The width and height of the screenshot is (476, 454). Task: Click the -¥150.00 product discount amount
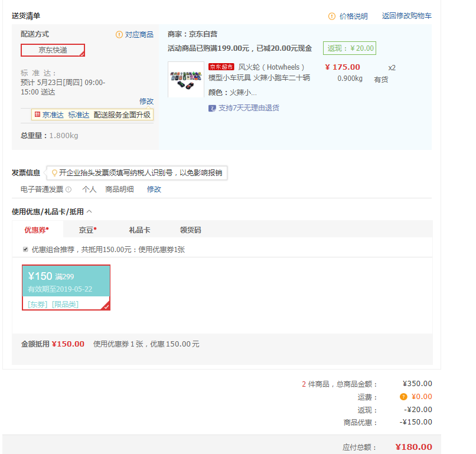416,422
